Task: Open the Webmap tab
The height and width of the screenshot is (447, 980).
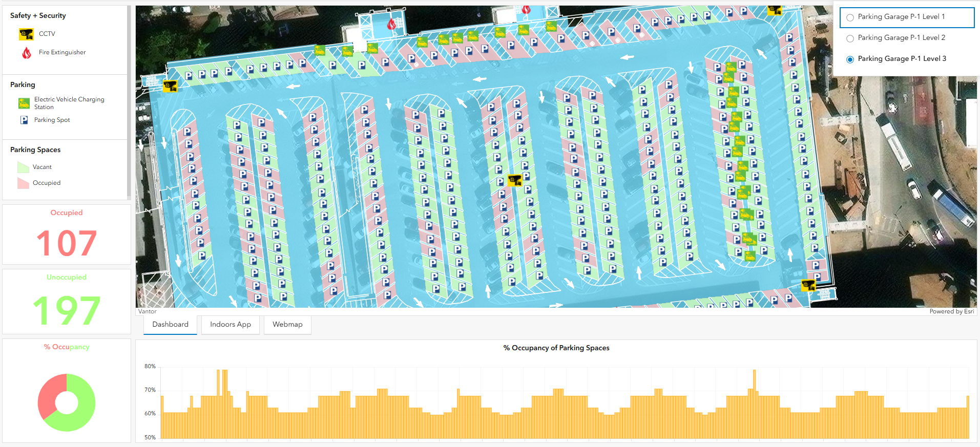Action: 287,325
